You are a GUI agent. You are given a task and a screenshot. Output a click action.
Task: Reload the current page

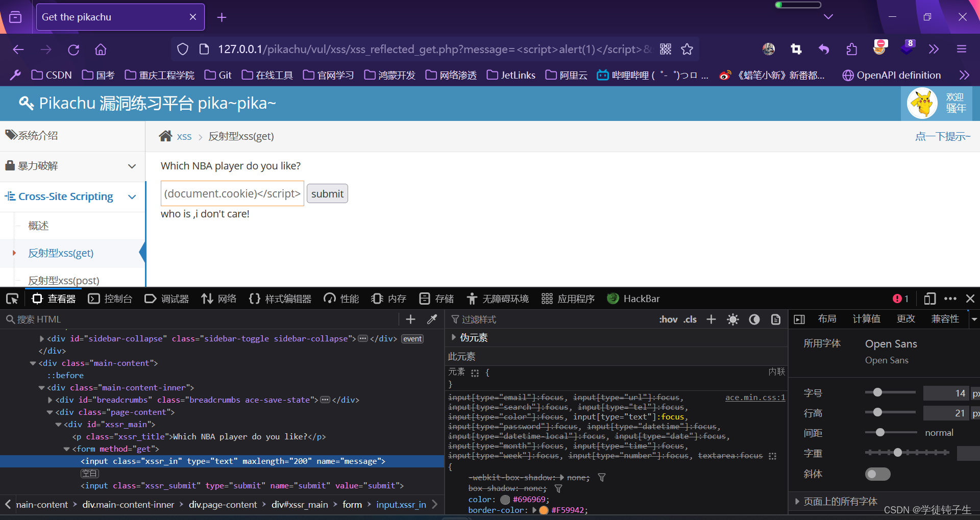tap(73, 49)
